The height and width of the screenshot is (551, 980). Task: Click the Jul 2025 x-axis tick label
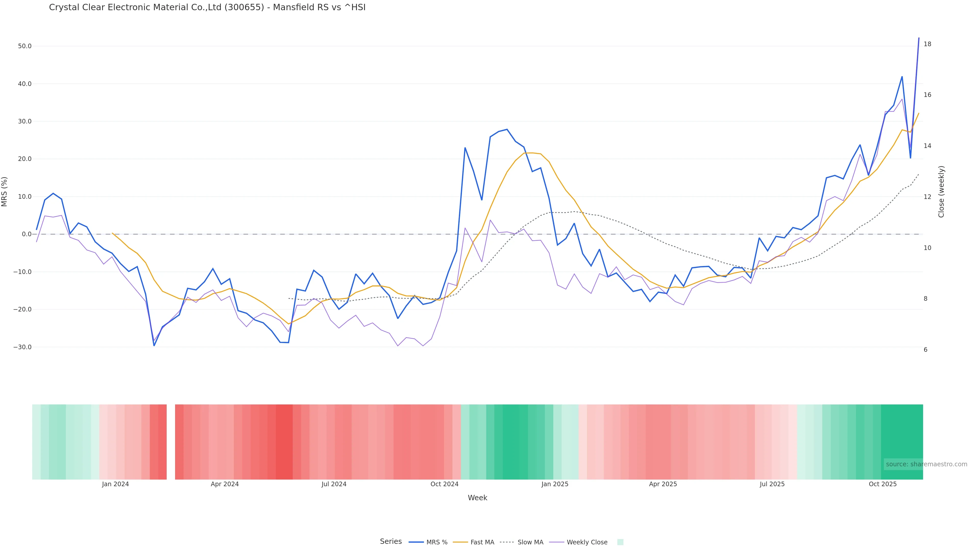pyautogui.click(x=772, y=484)
